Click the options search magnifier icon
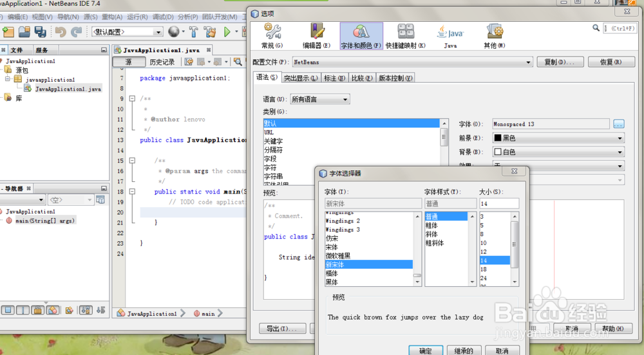Viewport: 644px width, 355px height. (x=596, y=28)
